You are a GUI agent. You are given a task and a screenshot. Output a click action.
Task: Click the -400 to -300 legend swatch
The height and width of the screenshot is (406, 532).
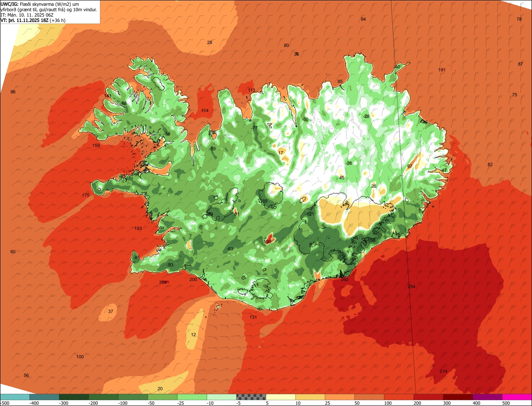tap(44, 396)
